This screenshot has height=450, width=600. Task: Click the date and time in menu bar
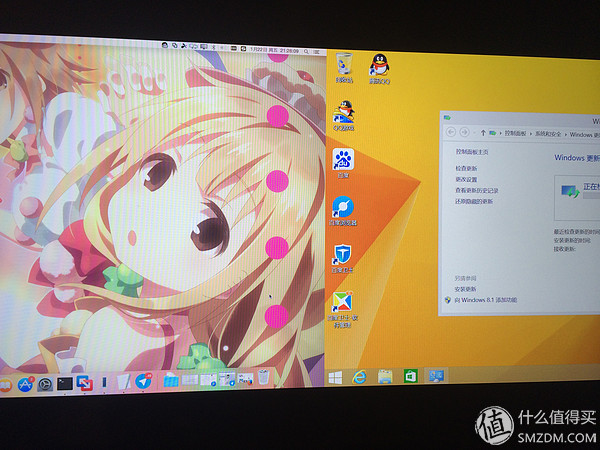[x=274, y=50]
